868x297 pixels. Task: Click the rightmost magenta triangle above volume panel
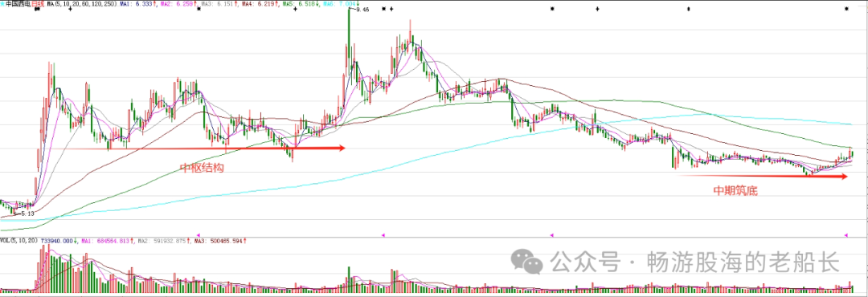coord(845,235)
